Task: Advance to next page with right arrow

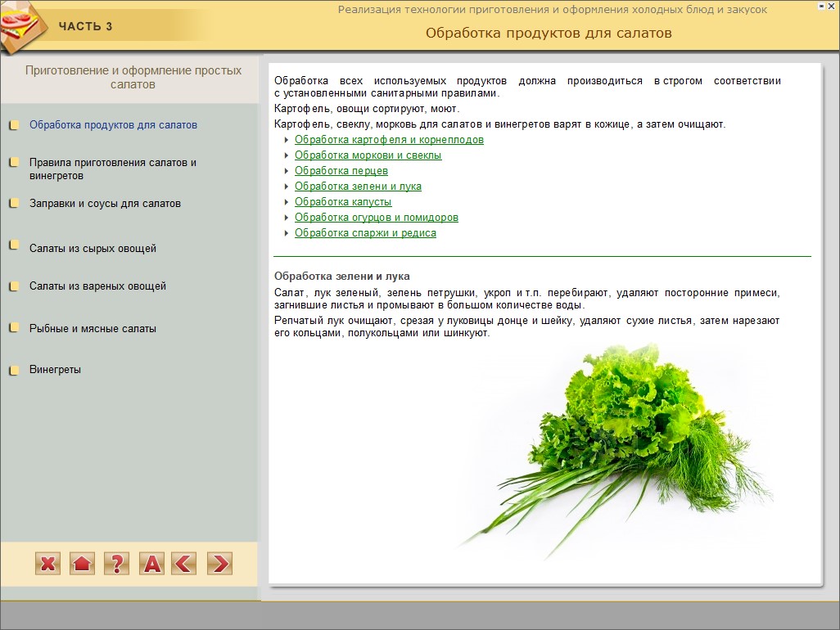Action: tap(219, 563)
